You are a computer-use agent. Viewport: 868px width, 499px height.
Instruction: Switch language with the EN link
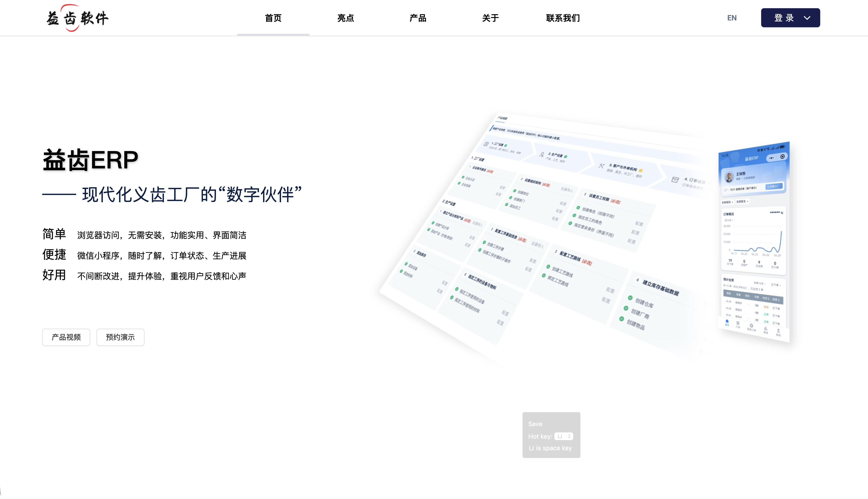click(x=732, y=18)
